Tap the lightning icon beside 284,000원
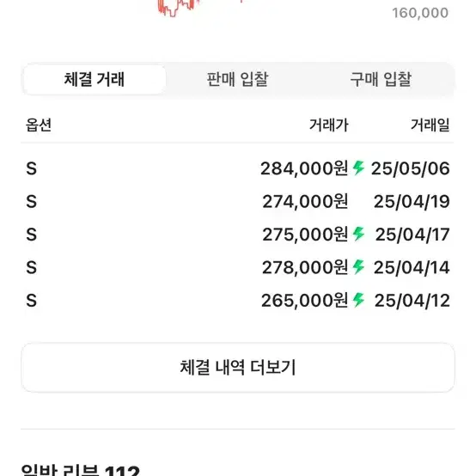 point(358,168)
